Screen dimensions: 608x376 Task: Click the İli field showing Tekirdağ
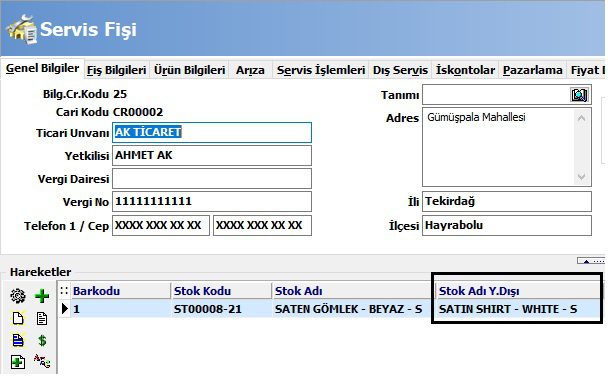coord(507,202)
